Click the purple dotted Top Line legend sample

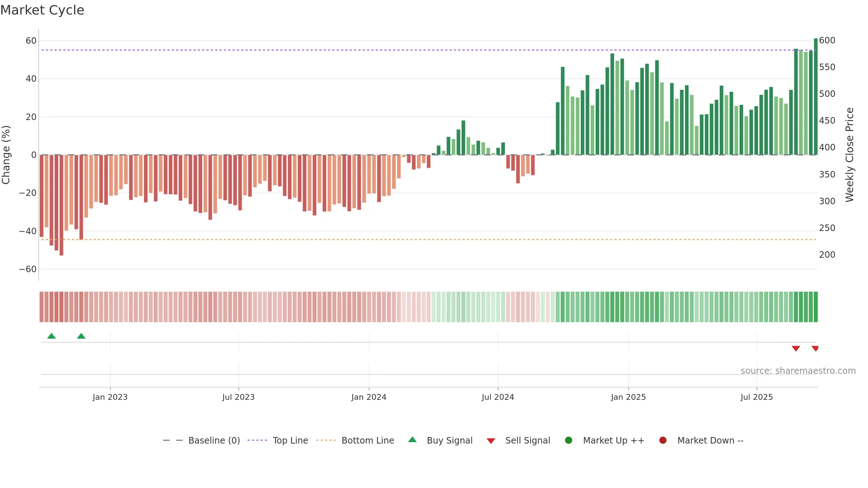coord(257,440)
